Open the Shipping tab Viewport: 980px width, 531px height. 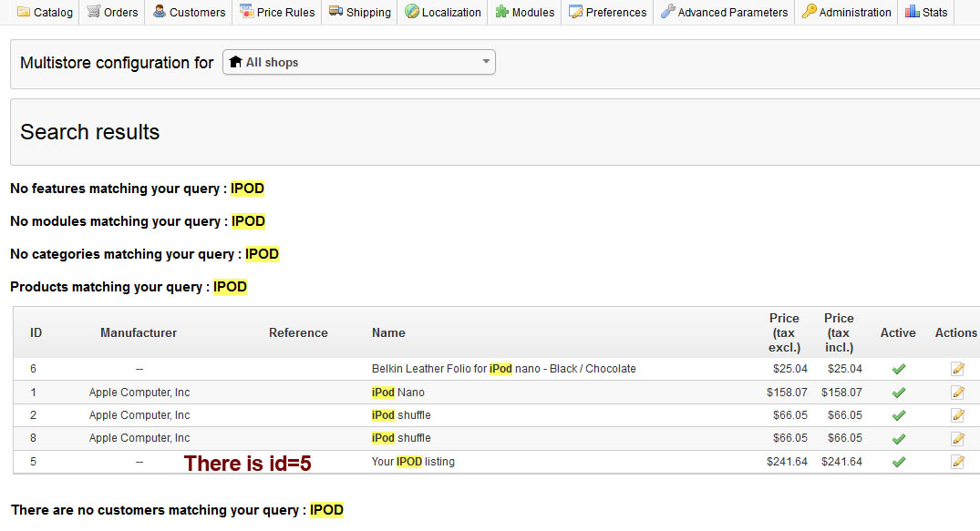360,12
